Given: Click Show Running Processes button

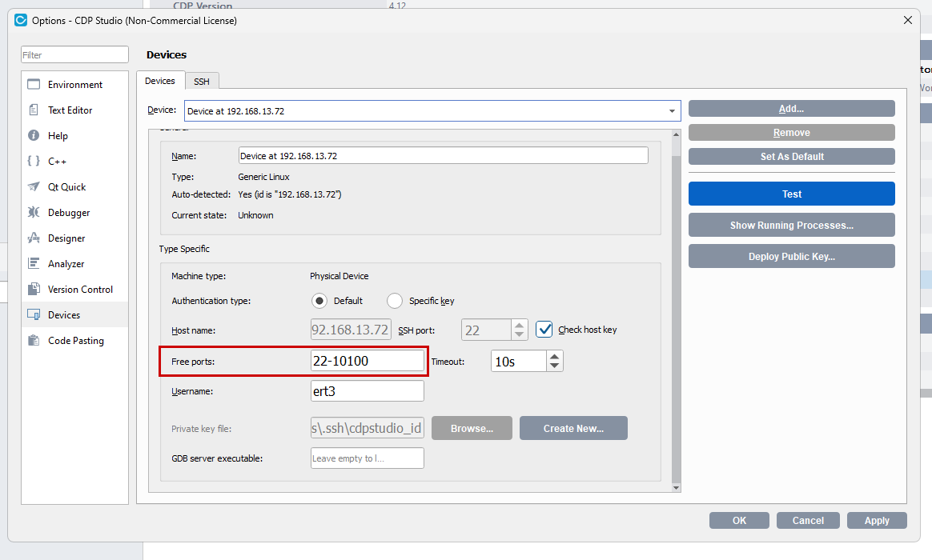Looking at the screenshot, I should 792,225.
